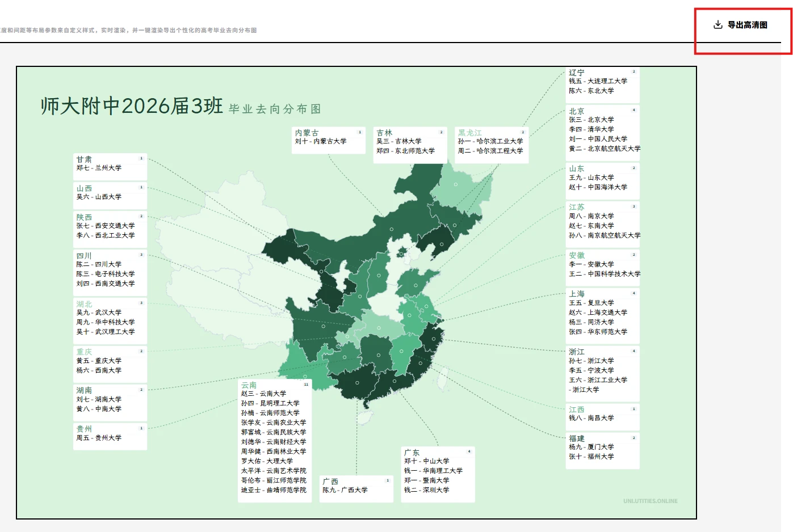This screenshot has height=532, width=793.
Task: Click the entry 李八 - 西北工业大学
Action: [x=106, y=235]
